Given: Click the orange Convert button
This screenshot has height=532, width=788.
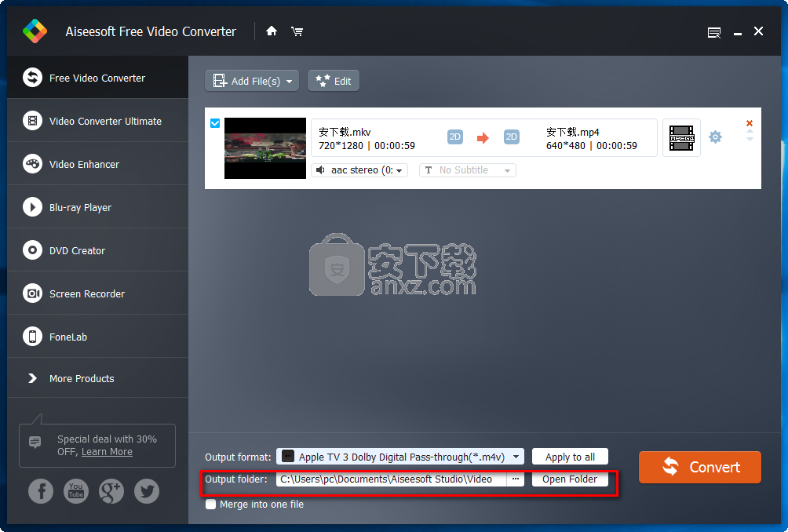Looking at the screenshot, I should coord(699,467).
